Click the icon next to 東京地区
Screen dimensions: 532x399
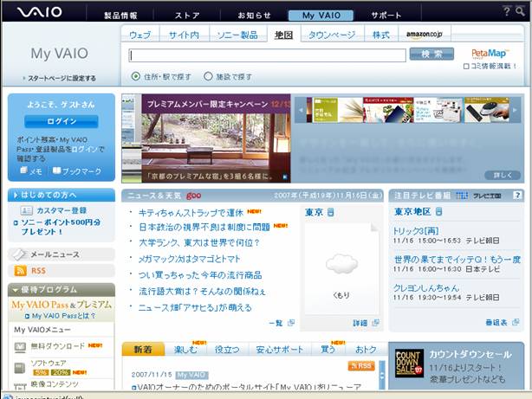438,211
